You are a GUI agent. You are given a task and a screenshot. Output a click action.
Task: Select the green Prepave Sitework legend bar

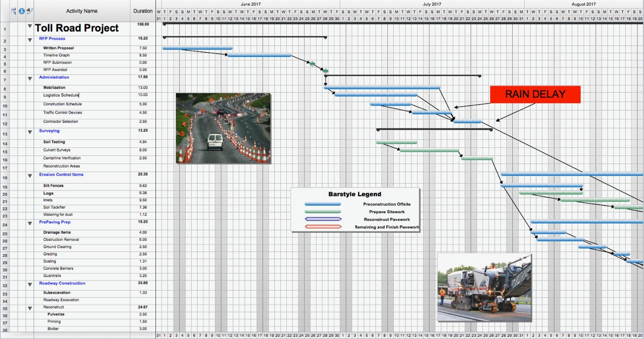[323, 212]
